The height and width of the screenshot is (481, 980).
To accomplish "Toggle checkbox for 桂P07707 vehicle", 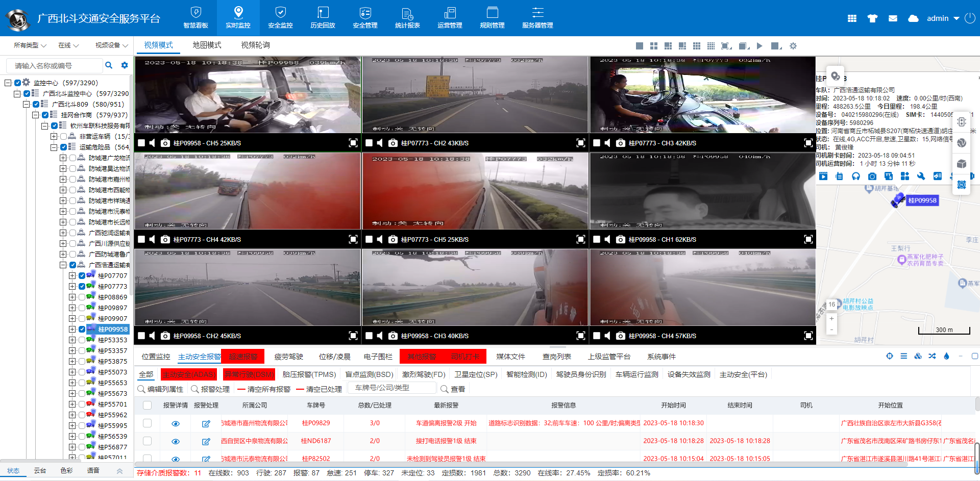I will 82,275.
